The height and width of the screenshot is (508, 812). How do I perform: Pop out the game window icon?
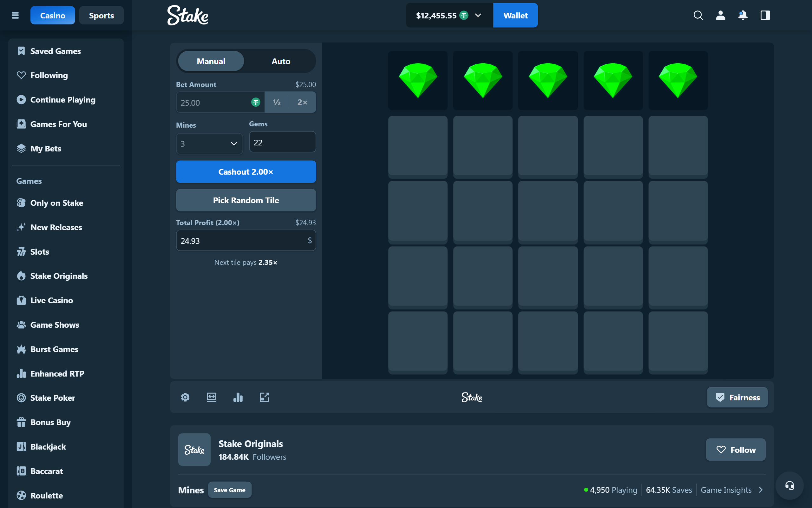click(265, 397)
